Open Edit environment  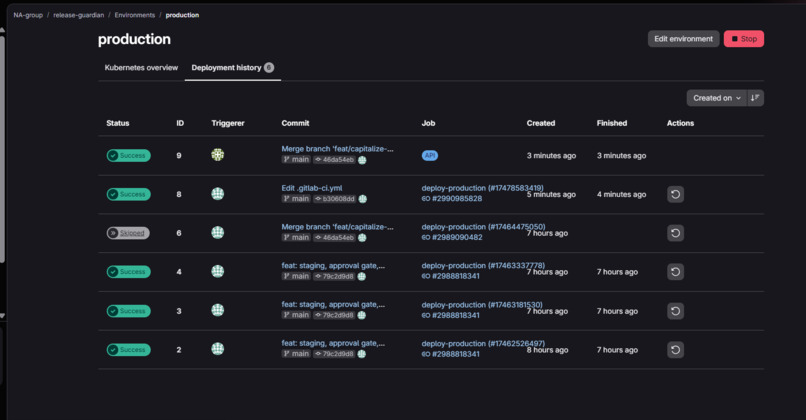[683, 39]
